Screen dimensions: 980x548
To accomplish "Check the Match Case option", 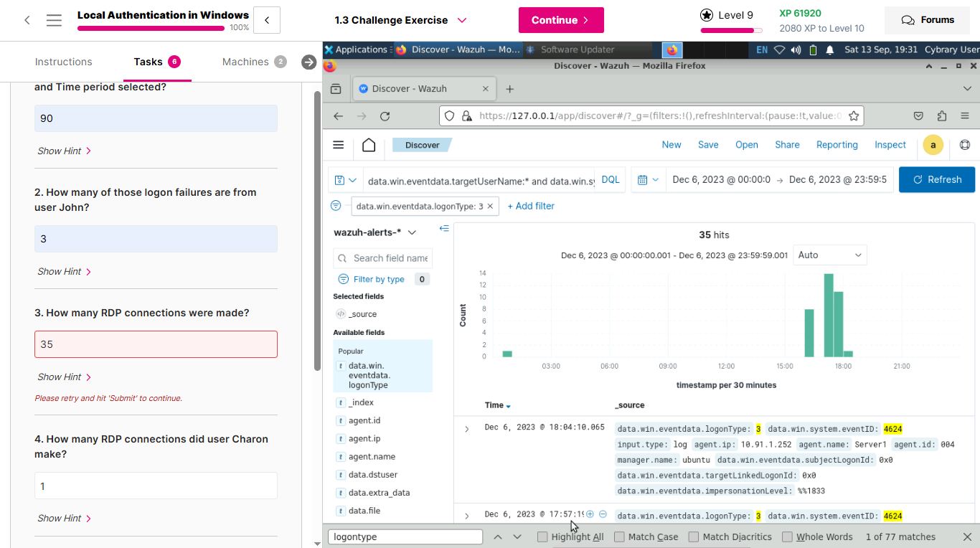I will [x=619, y=537].
